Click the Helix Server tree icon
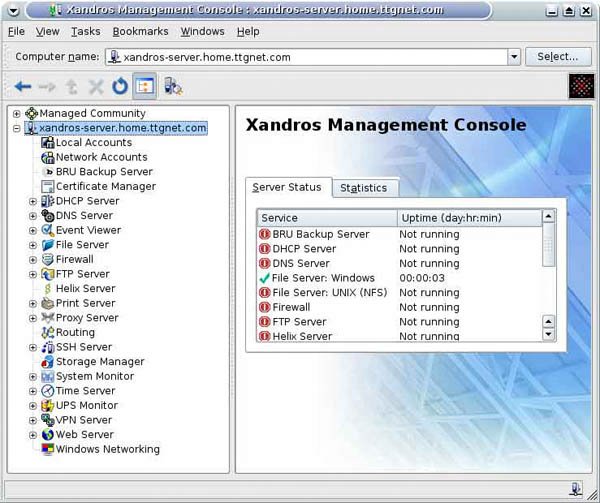Image resolution: width=600 pixels, height=503 pixels. 47,289
